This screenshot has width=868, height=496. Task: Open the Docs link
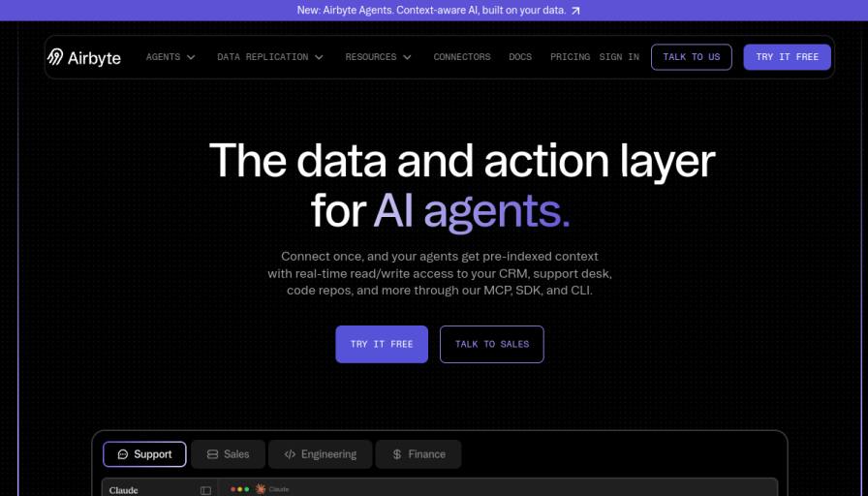(x=520, y=57)
